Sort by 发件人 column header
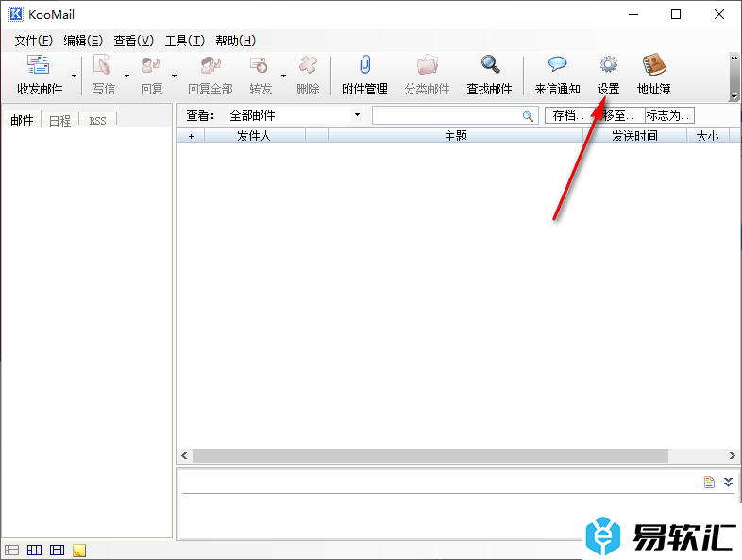Viewport: 742px width, 560px height. tap(254, 136)
